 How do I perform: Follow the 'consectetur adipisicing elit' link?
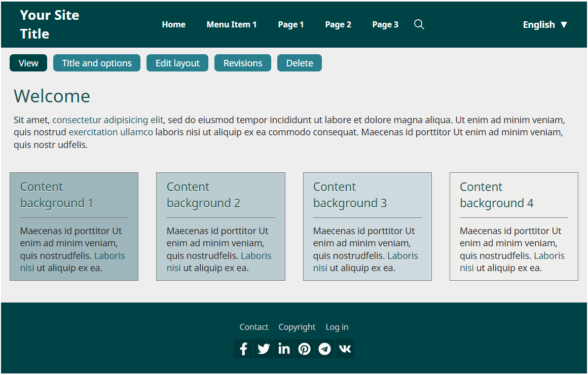point(107,120)
